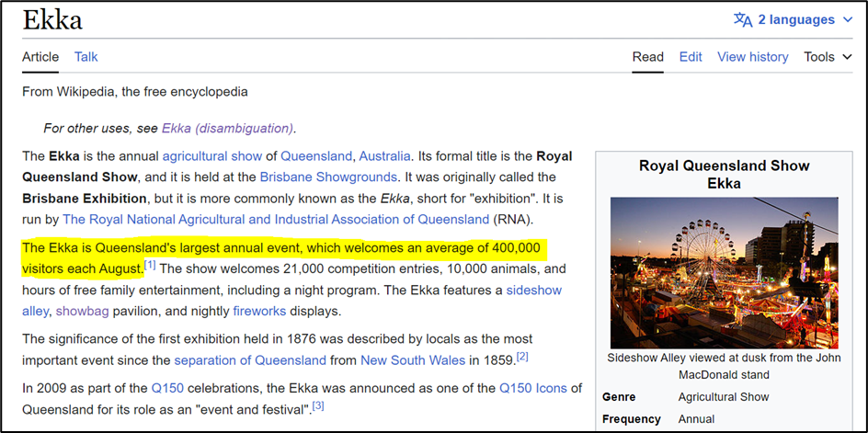The image size is (868, 433).
Task: Open the Edit tab
Action: coord(691,57)
